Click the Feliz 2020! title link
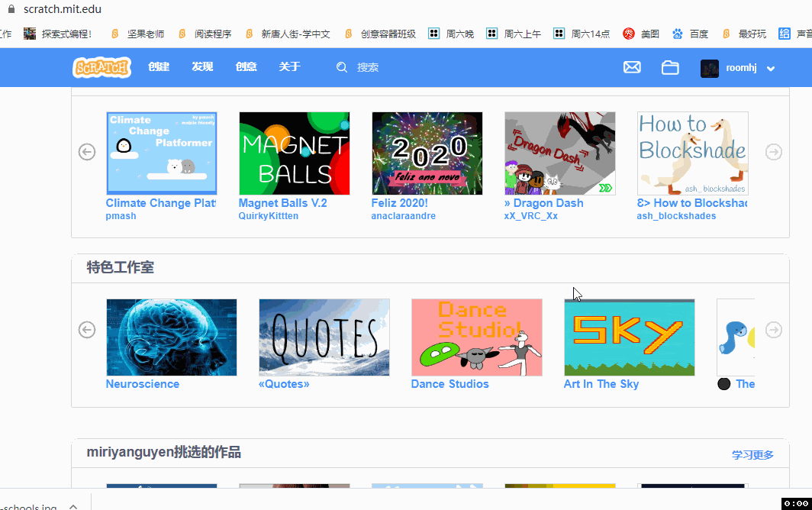 [399, 203]
